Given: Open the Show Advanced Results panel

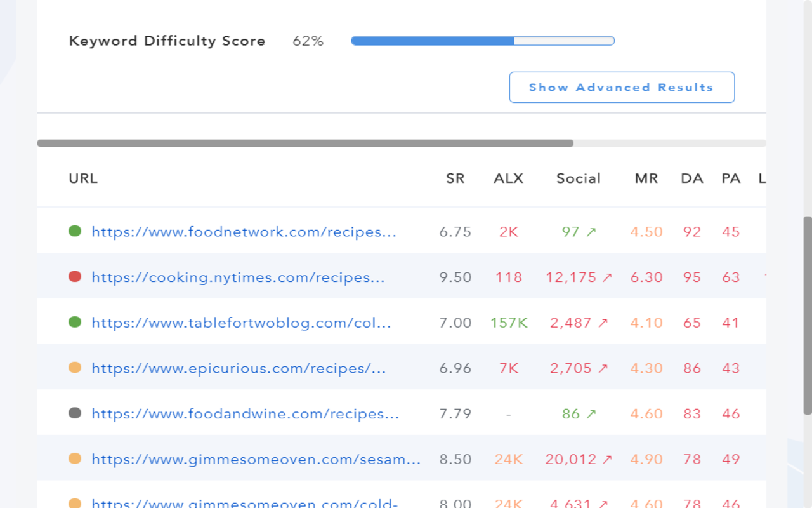Looking at the screenshot, I should [622, 87].
